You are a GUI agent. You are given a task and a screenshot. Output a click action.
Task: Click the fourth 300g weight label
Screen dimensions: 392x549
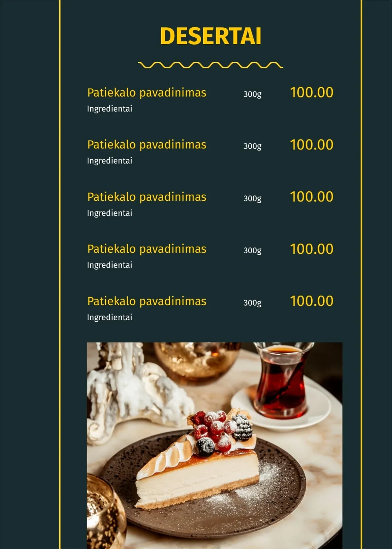pos(252,250)
